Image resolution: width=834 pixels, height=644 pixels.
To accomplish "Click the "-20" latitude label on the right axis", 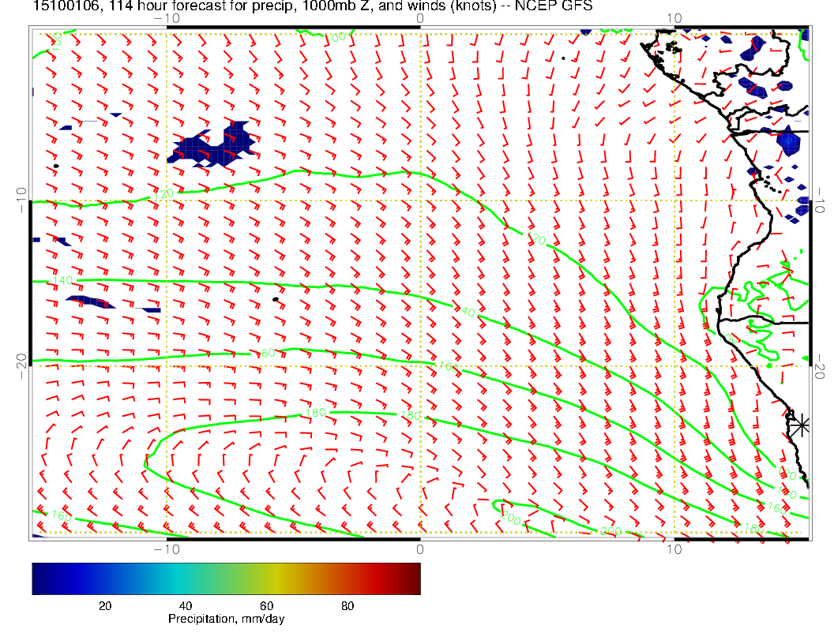I will pos(820,367).
